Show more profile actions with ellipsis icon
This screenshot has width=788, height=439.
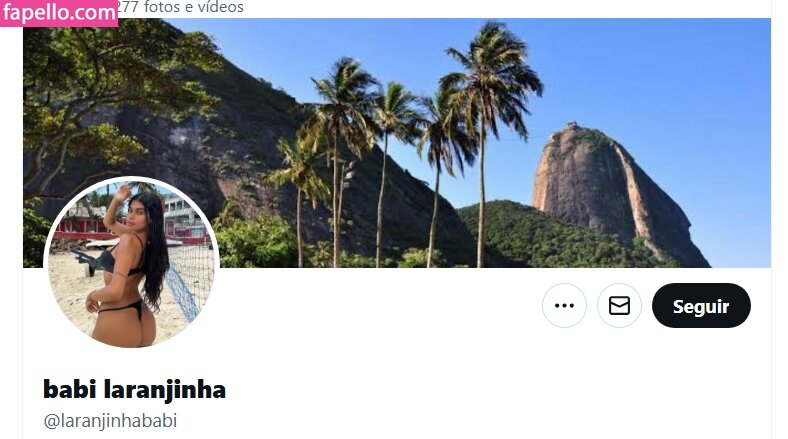tap(564, 305)
